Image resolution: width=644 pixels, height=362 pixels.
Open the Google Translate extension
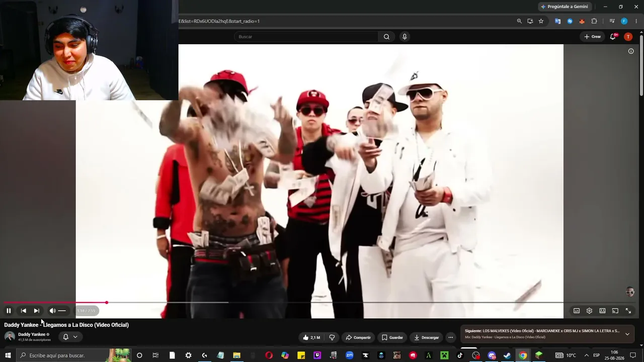557,21
